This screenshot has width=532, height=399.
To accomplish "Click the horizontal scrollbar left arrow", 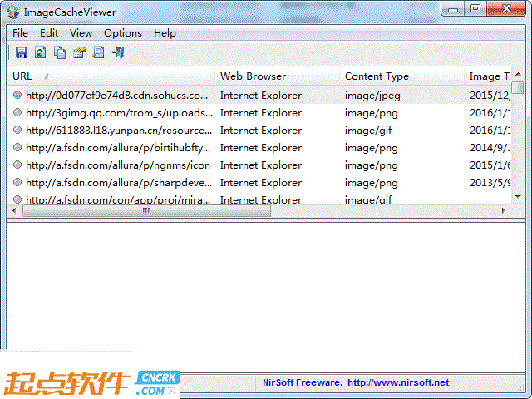I will tap(14, 210).
